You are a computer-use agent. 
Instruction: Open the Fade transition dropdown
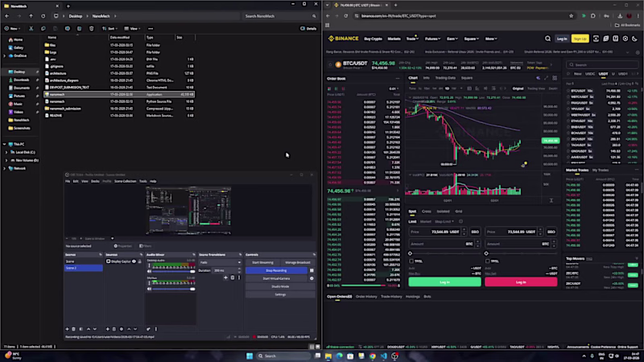click(x=220, y=262)
